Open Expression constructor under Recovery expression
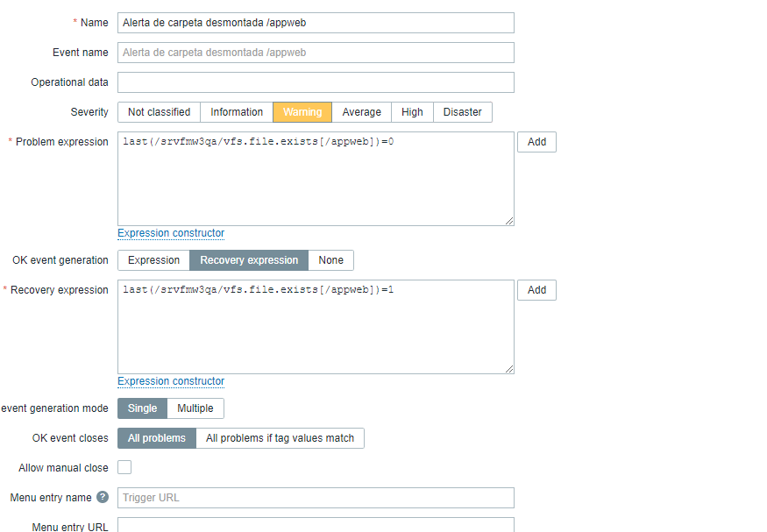 (171, 381)
